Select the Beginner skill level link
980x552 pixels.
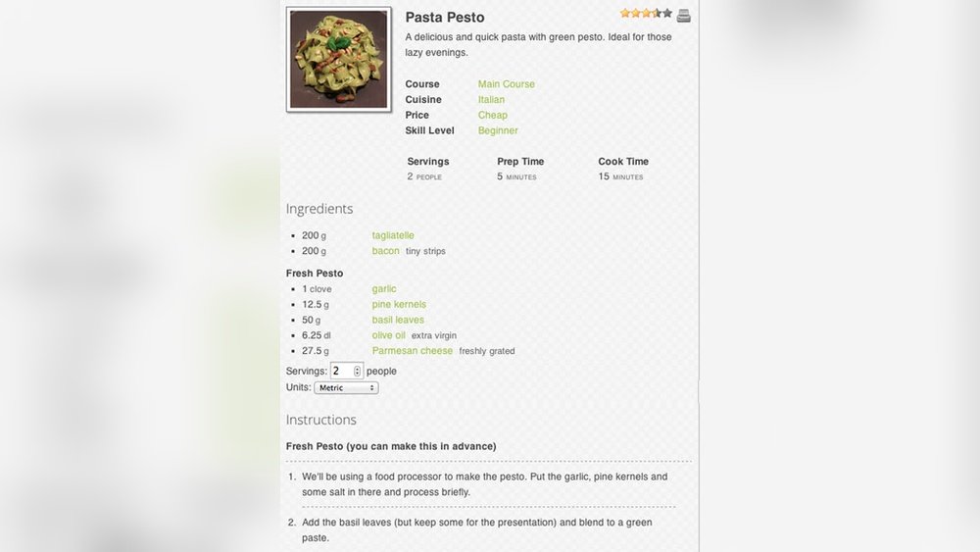(x=498, y=130)
